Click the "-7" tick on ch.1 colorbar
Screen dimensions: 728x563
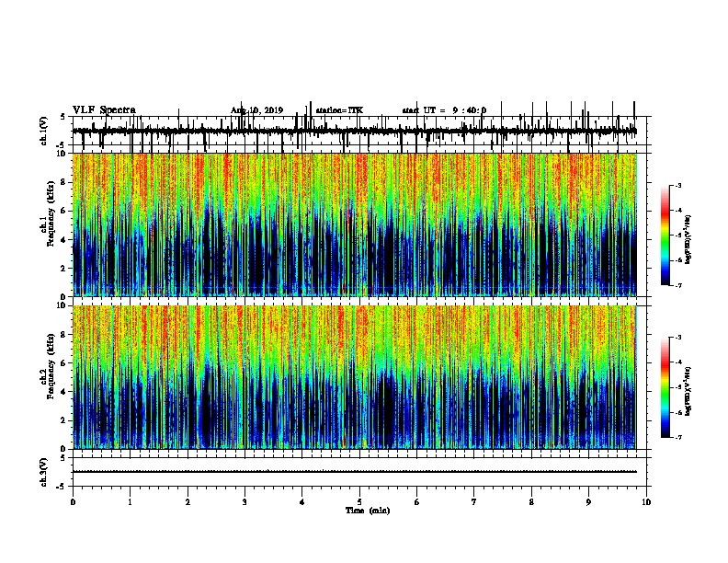point(677,285)
